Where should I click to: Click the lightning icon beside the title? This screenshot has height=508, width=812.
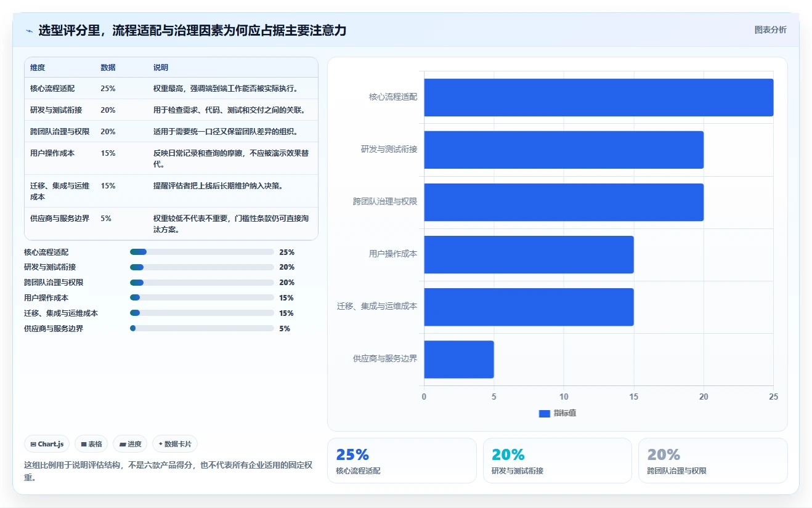coord(30,30)
